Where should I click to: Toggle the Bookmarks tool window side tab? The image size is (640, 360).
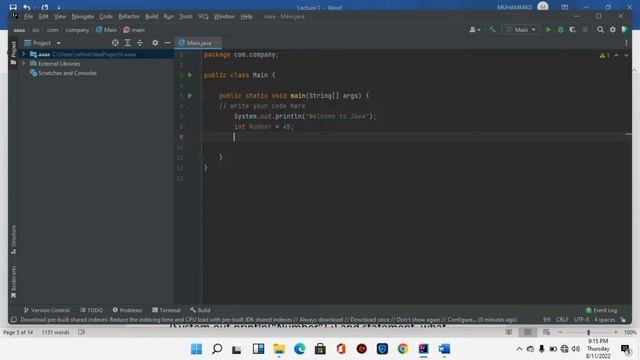click(13, 282)
